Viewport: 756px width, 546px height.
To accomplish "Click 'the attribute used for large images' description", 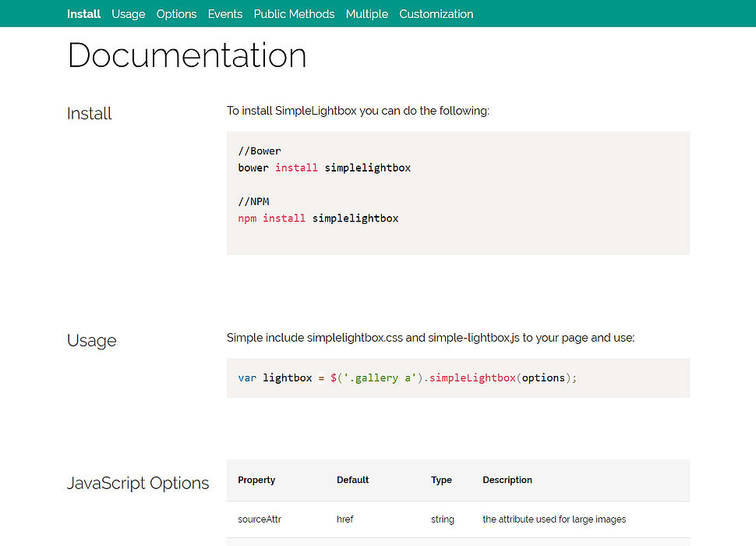I will 554,519.
